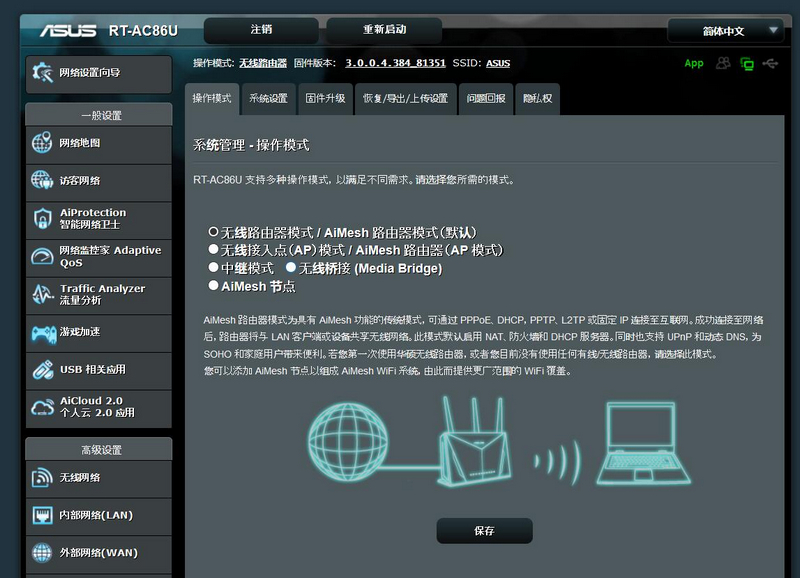Screen dimensions: 800x578
Task: Click the game acceleration gamepad icon
Action: pos(44,334)
